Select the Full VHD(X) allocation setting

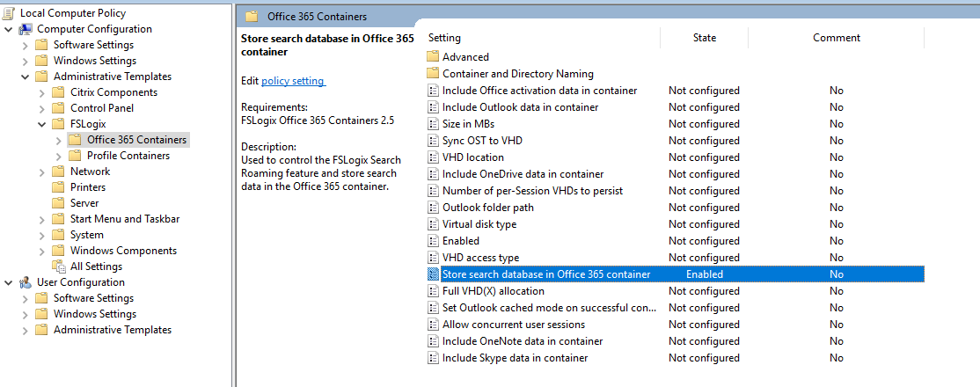[x=494, y=291]
